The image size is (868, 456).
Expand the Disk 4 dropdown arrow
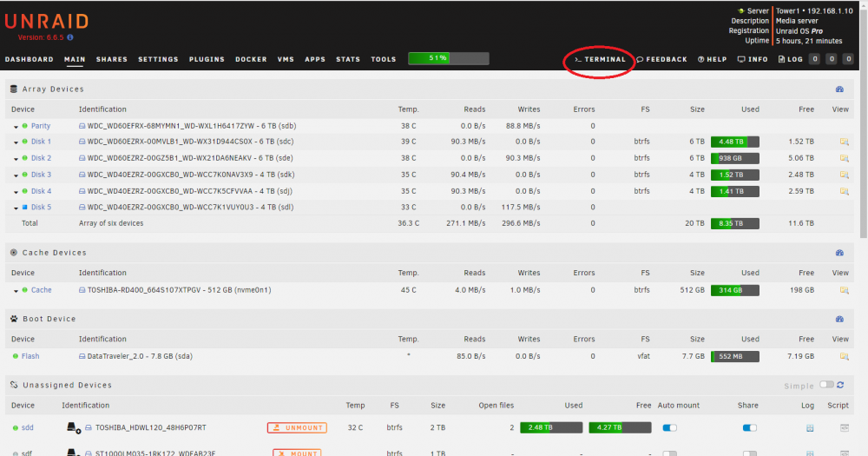point(16,192)
